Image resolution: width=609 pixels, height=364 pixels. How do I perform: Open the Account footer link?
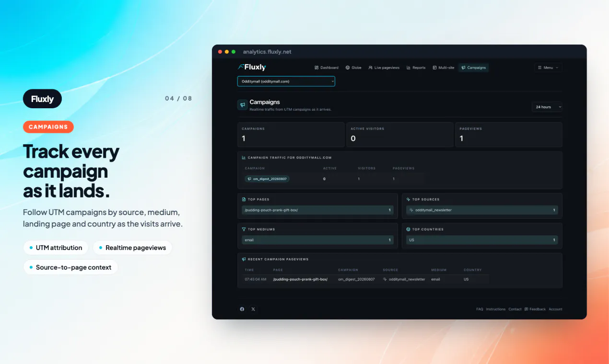[x=555, y=309]
